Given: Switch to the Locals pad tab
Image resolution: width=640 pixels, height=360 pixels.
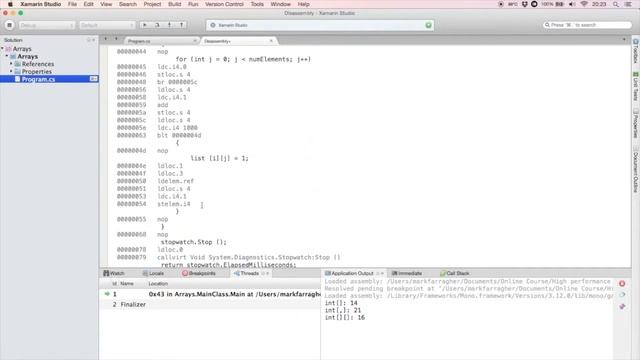Looking at the screenshot, I should point(153,273).
